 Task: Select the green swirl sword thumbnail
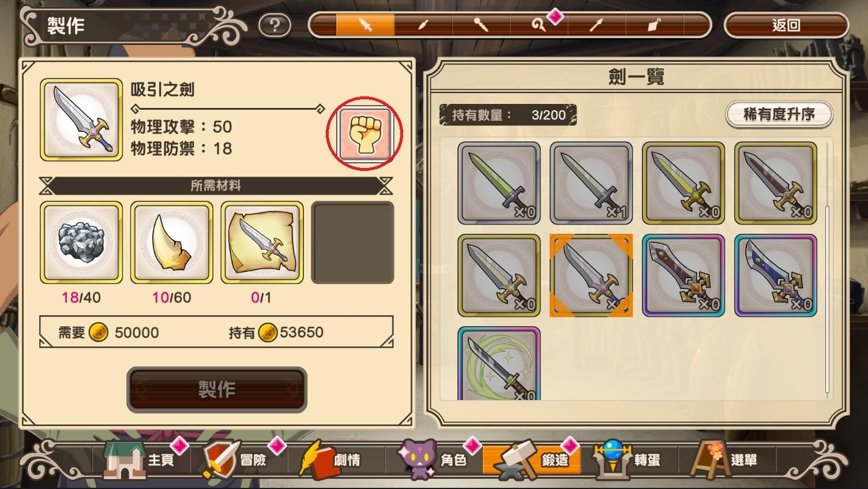pyautogui.click(x=499, y=364)
